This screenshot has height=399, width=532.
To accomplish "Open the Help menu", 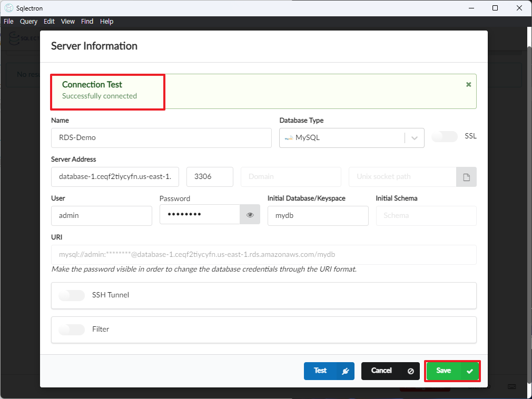I will click(x=106, y=22).
